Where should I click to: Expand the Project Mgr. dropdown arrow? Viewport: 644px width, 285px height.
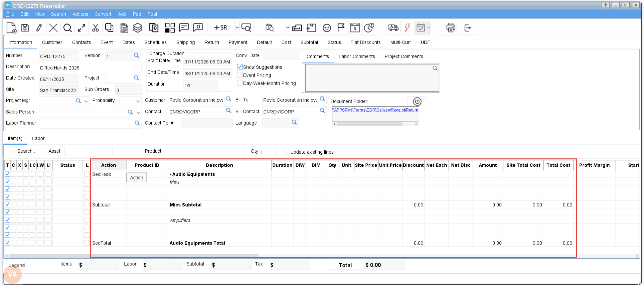point(87,101)
